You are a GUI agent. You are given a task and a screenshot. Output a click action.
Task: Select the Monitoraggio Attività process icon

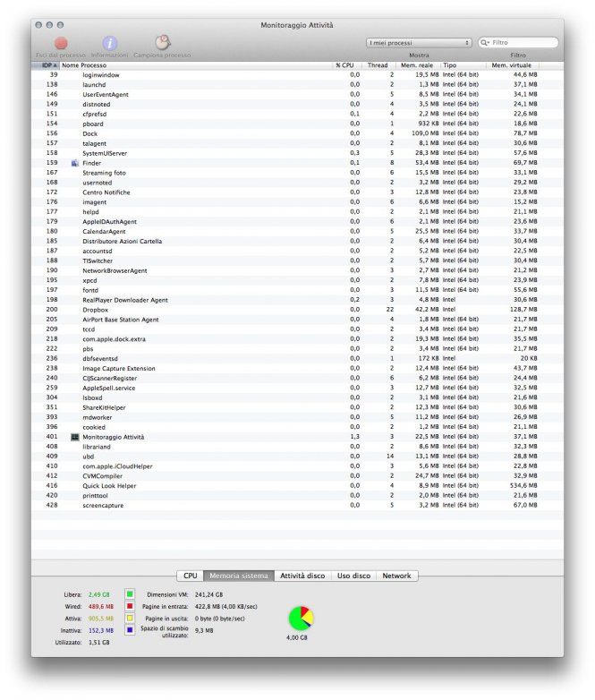pyautogui.click(x=75, y=438)
